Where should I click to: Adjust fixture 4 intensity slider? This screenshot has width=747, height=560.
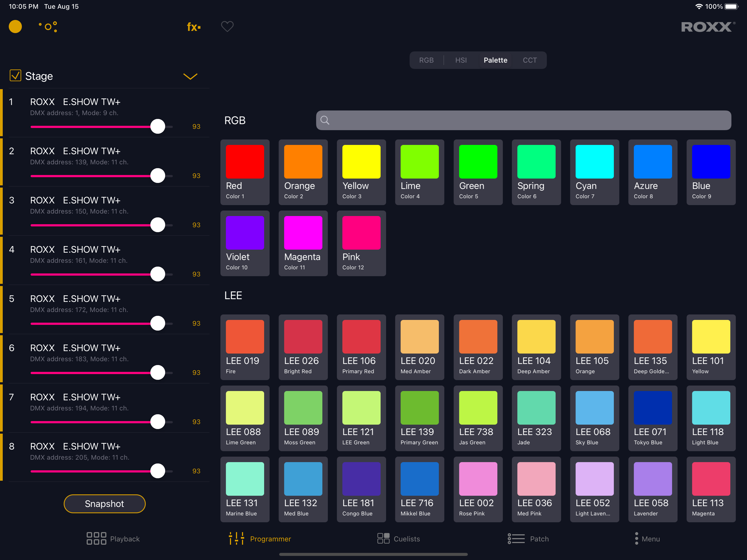point(101,274)
